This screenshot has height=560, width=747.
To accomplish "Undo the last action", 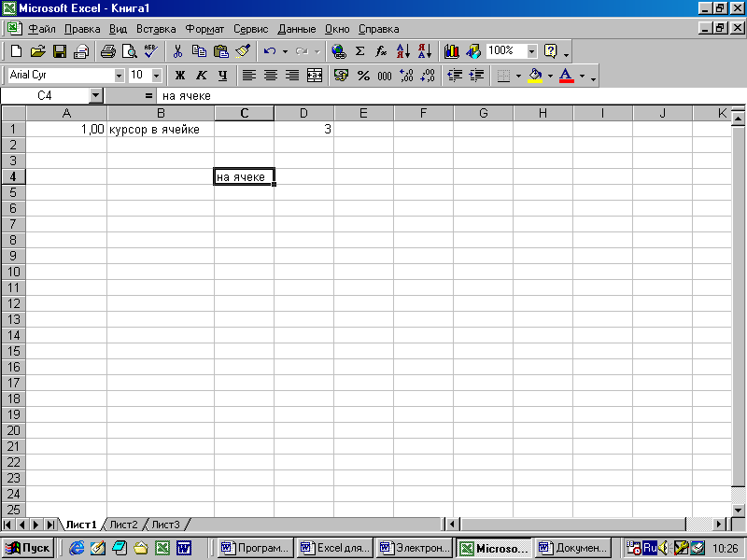I will [270, 51].
